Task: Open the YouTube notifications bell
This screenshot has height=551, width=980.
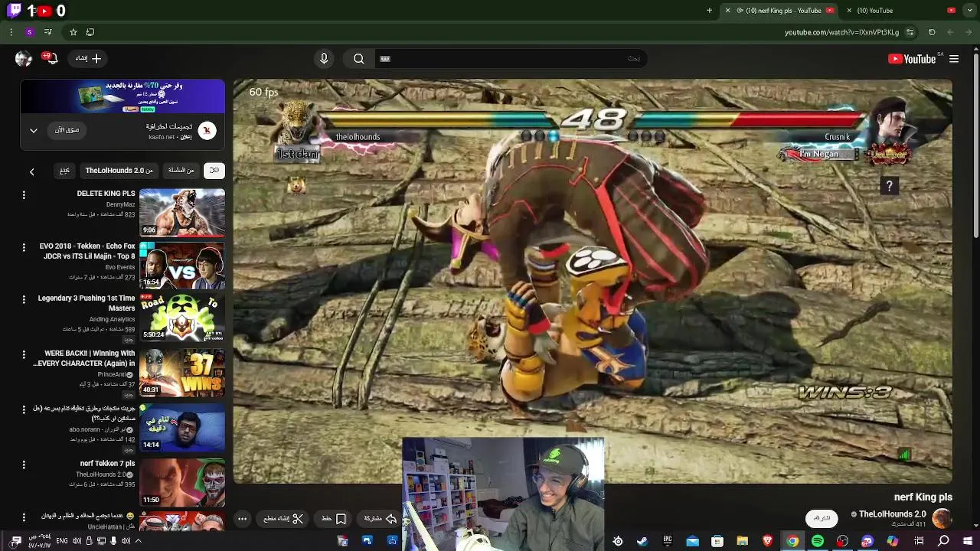Action: click(51, 58)
